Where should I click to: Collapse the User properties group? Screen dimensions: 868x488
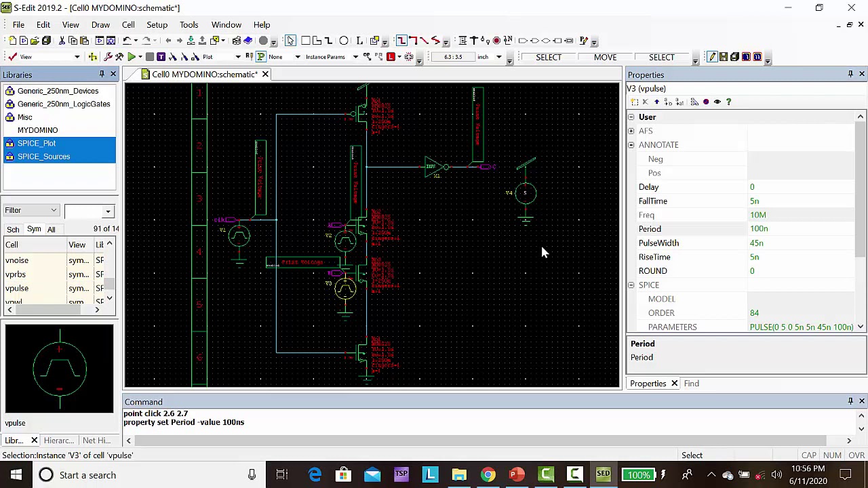point(631,117)
